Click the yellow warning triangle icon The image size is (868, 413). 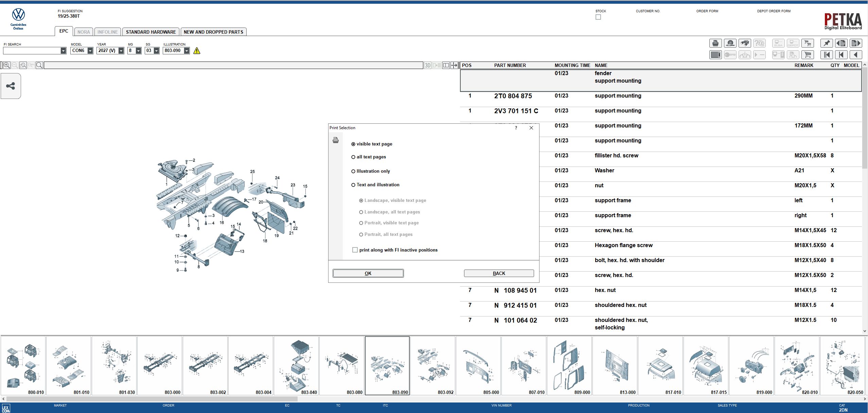[x=197, y=51]
